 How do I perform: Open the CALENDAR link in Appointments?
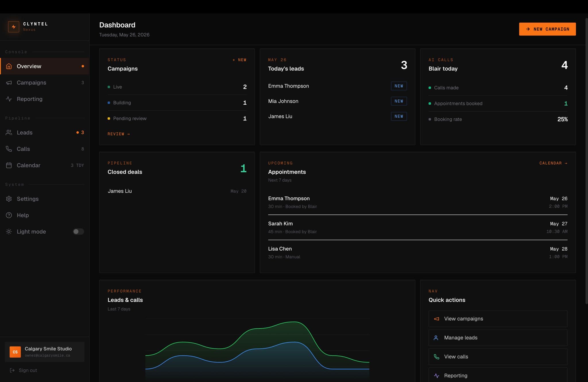click(553, 163)
